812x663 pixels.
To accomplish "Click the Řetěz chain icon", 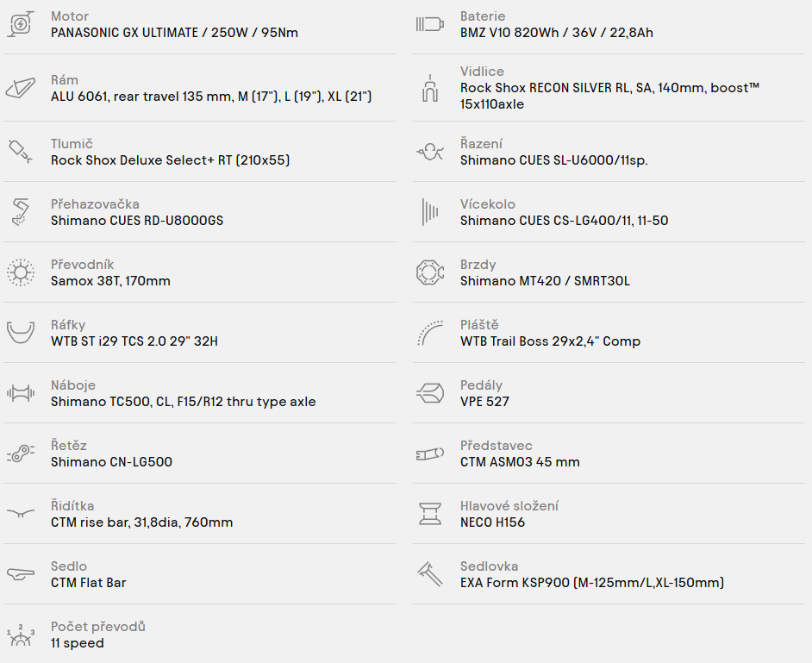I will coord(21,453).
